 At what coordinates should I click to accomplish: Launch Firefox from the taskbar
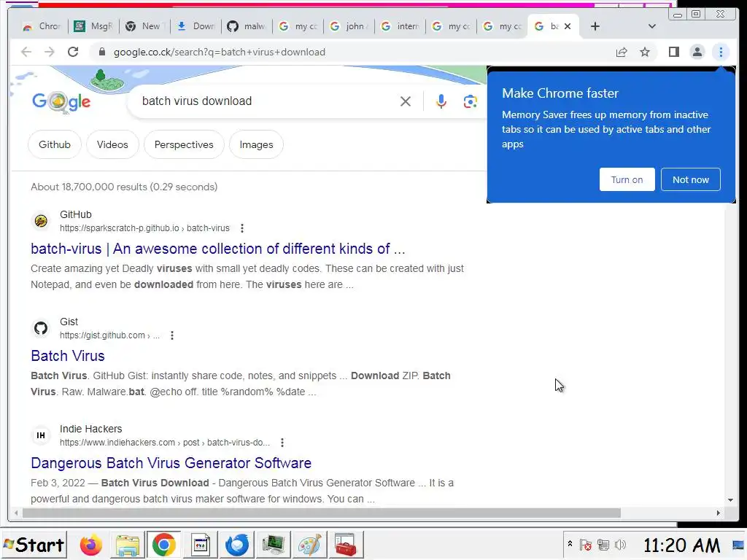(90, 545)
